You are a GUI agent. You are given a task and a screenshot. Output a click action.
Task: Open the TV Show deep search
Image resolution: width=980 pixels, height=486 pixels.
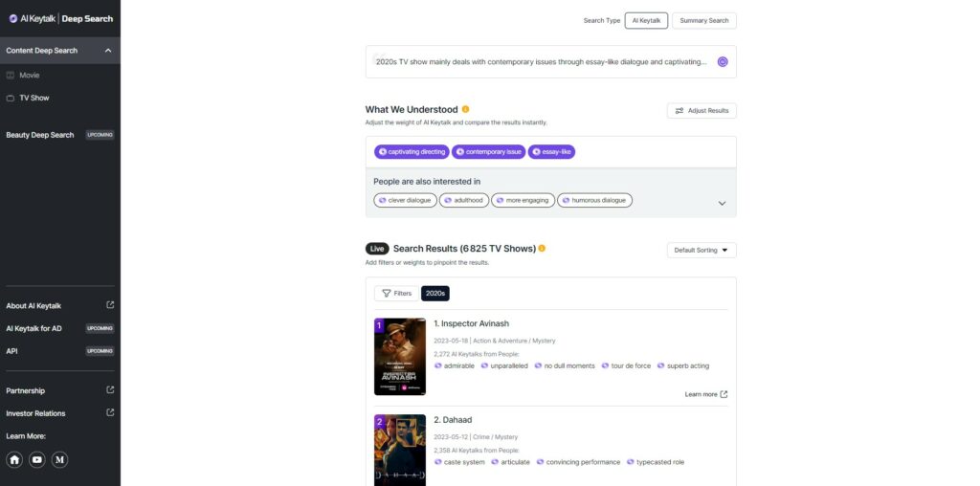[34, 98]
